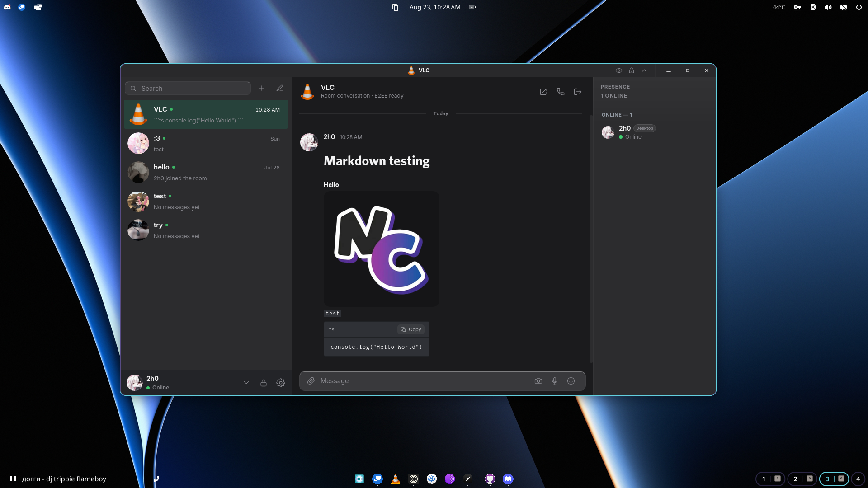Click 2h0 avatar in the message

tap(309, 142)
